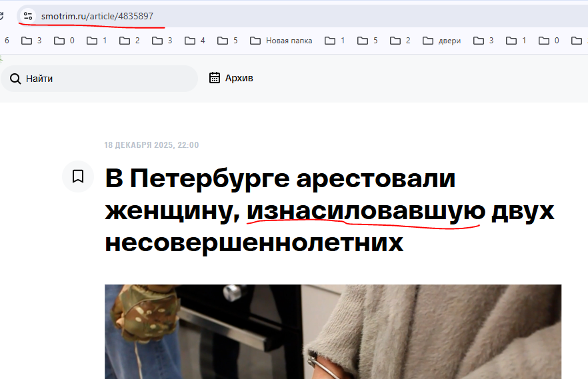Click the article photo below the headline
The height and width of the screenshot is (379, 588).
pyautogui.click(x=333, y=332)
